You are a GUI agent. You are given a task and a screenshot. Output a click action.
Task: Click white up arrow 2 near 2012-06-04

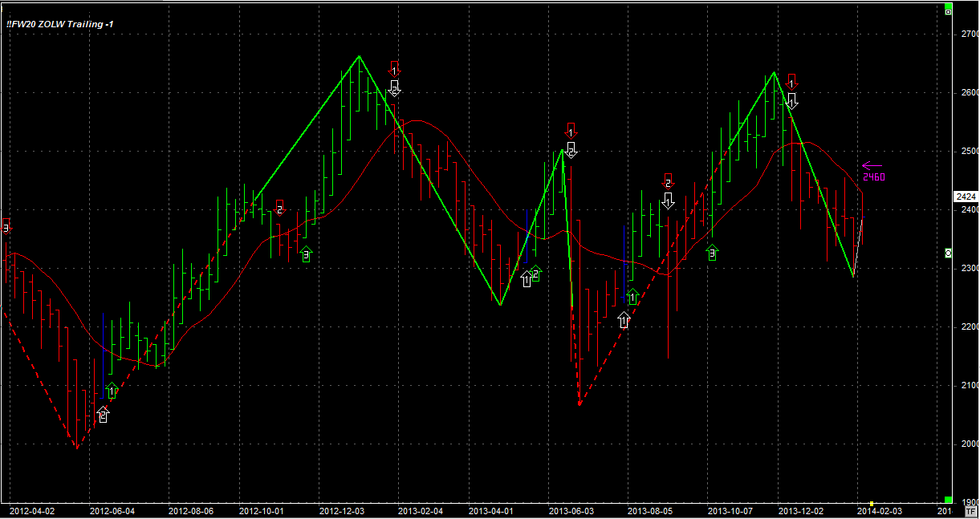click(x=103, y=414)
